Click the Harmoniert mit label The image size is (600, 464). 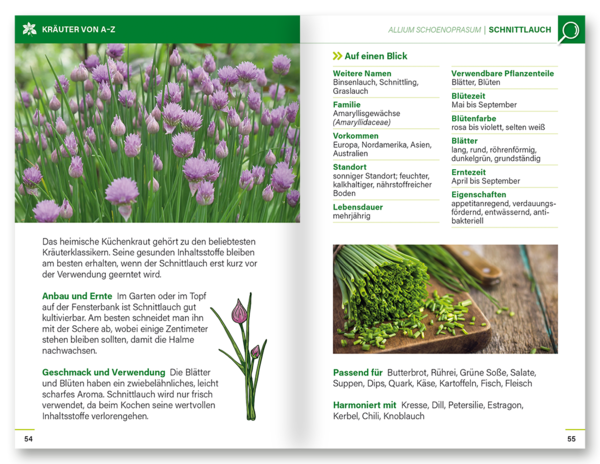point(367,405)
